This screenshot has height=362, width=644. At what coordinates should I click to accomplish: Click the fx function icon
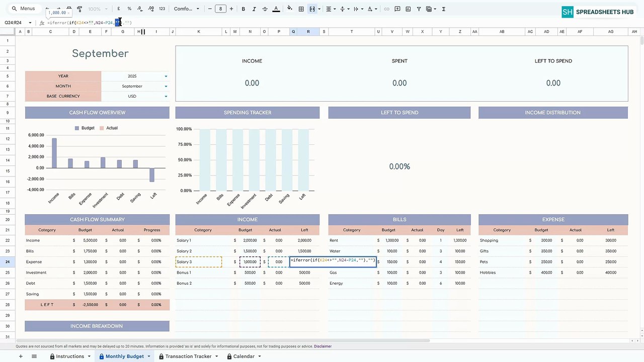pos(42,23)
